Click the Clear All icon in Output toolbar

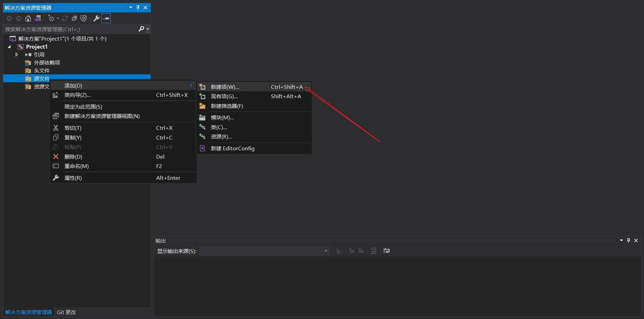pyautogui.click(x=373, y=251)
